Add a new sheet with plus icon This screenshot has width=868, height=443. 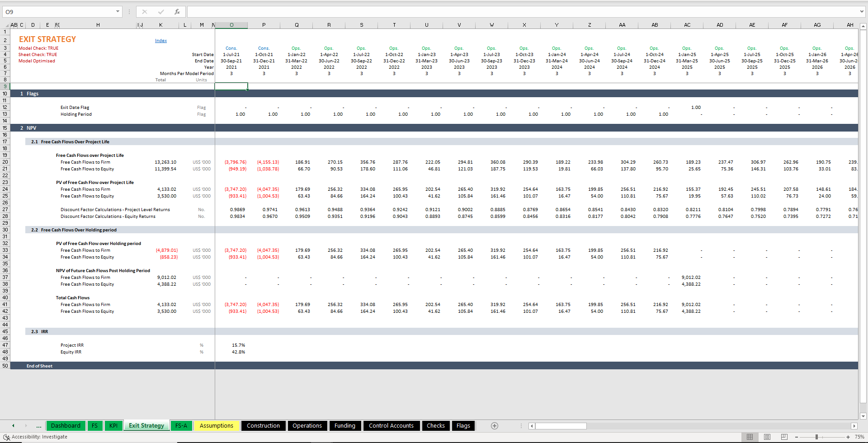(495, 426)
